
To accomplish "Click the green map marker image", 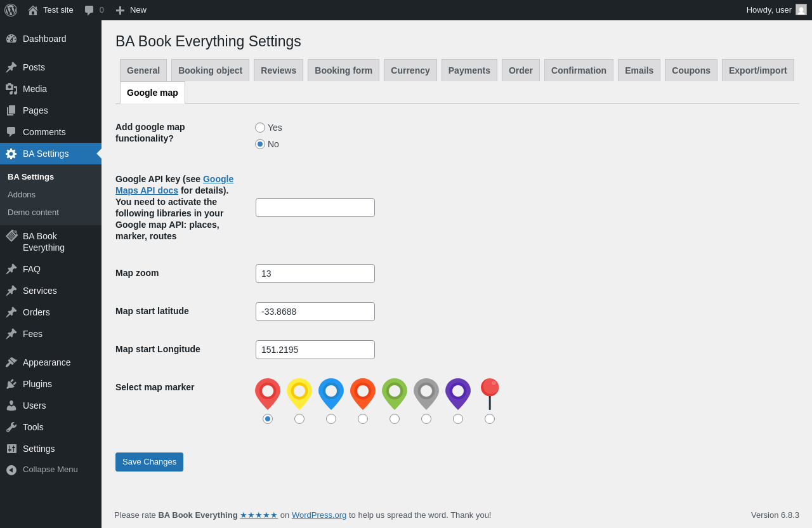I will (395, 394).
